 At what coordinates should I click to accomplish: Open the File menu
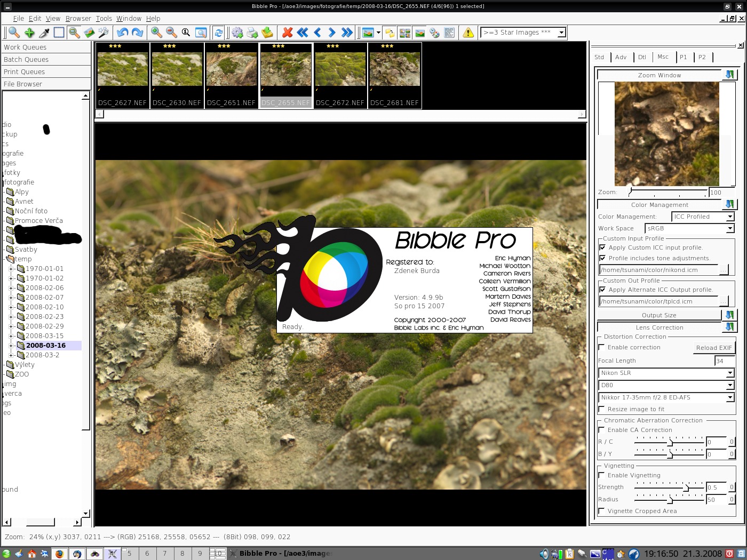[x=19, y=18]
